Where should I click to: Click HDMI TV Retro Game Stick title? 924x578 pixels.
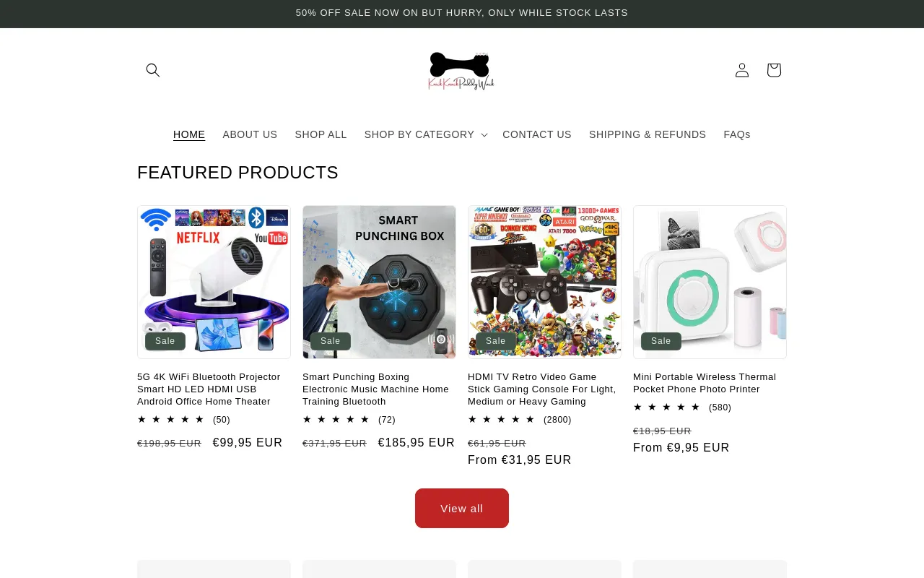pos(541,389)
